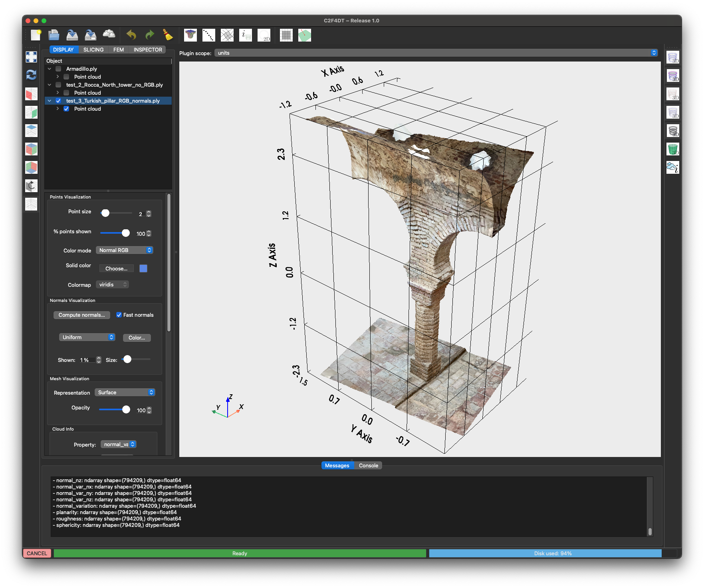
Task: Open the Color mode dropdown
Action: click(125, 250)
